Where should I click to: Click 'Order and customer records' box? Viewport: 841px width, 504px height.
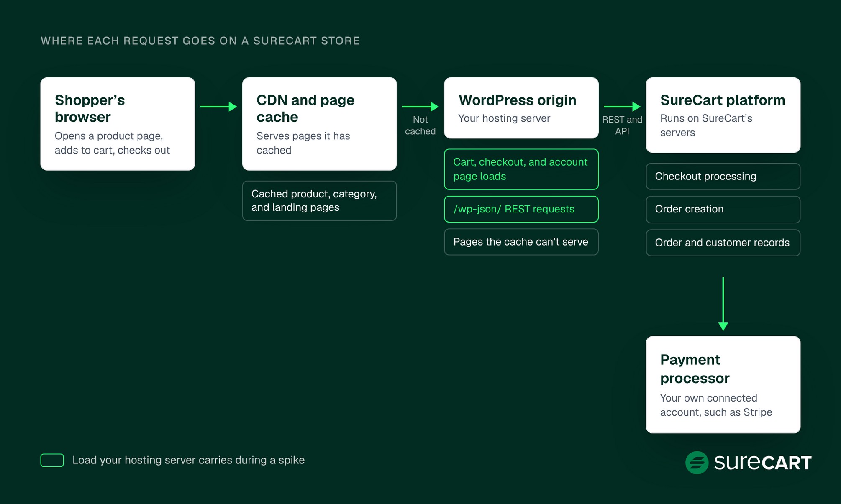point(723,243)
